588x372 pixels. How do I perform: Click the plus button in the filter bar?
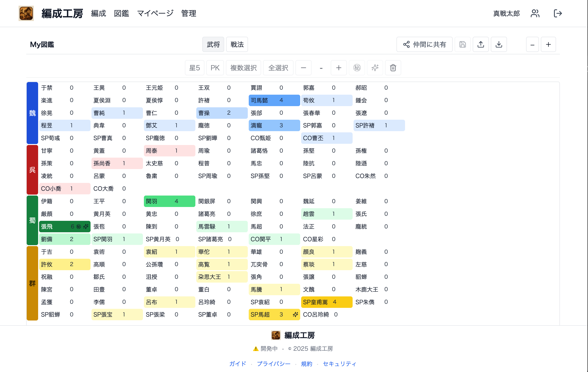339,68
